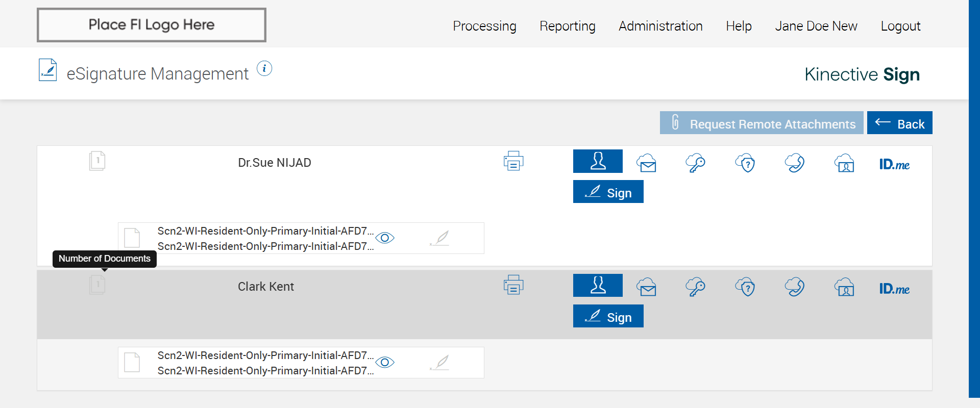Select in-person signing icon for Dr.Sue NIJAD
This screenshot has width=980, height=408.
pyautogui.click(x=598, y=161)
